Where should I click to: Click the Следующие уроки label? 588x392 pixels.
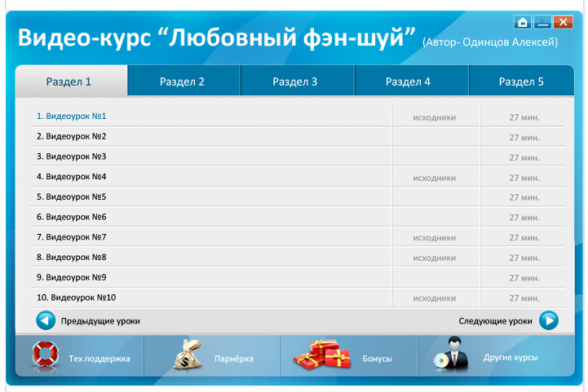[x=495, y=321]
